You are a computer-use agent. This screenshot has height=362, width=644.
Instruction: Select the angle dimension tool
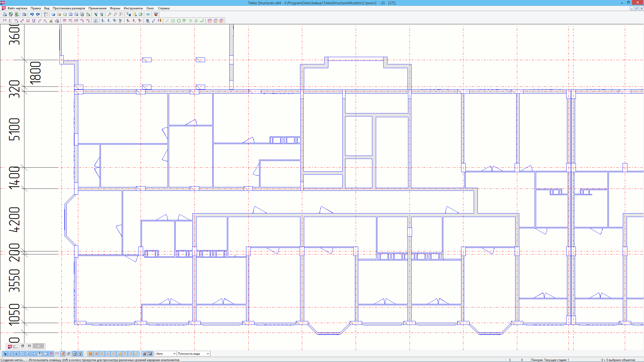click(x=51, y=21)
